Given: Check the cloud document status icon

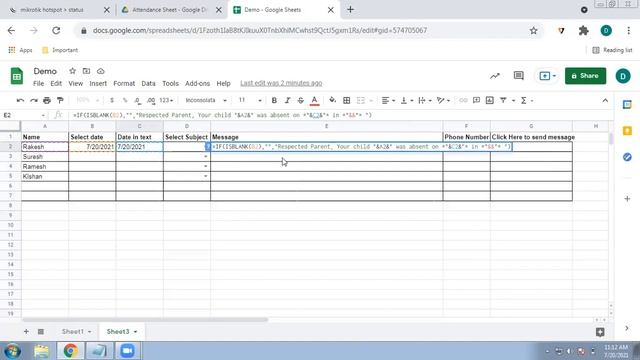Looking at the screenshot, I should [100, 71].
